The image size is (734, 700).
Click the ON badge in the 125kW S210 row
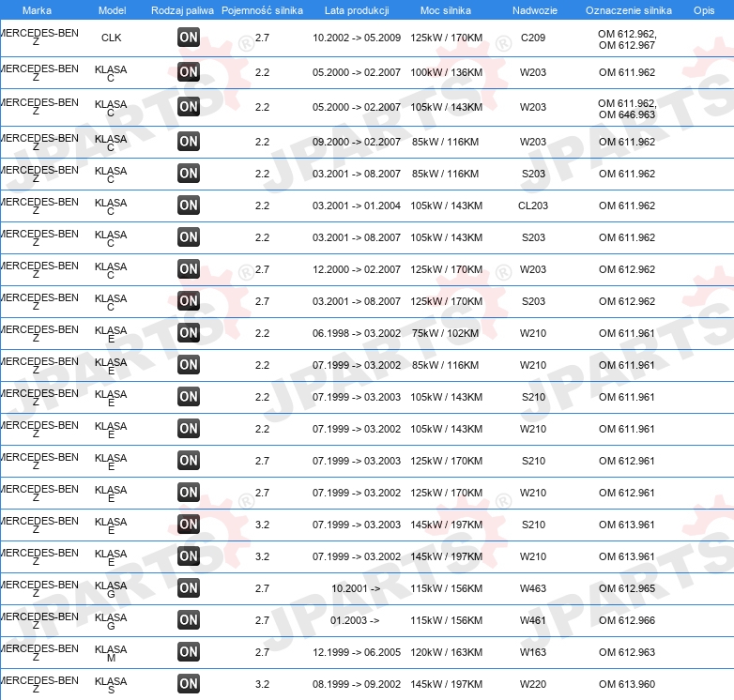tap(189, 461)
